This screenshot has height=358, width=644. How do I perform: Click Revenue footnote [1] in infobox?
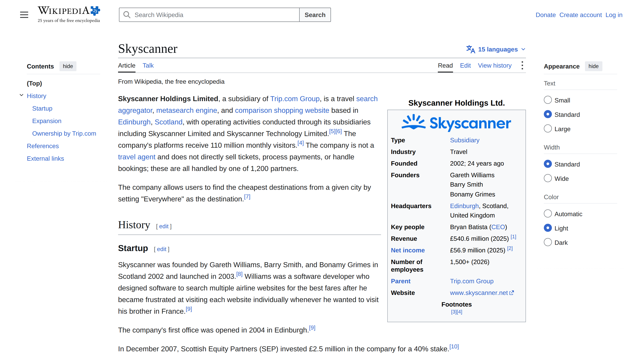(513, 237)
